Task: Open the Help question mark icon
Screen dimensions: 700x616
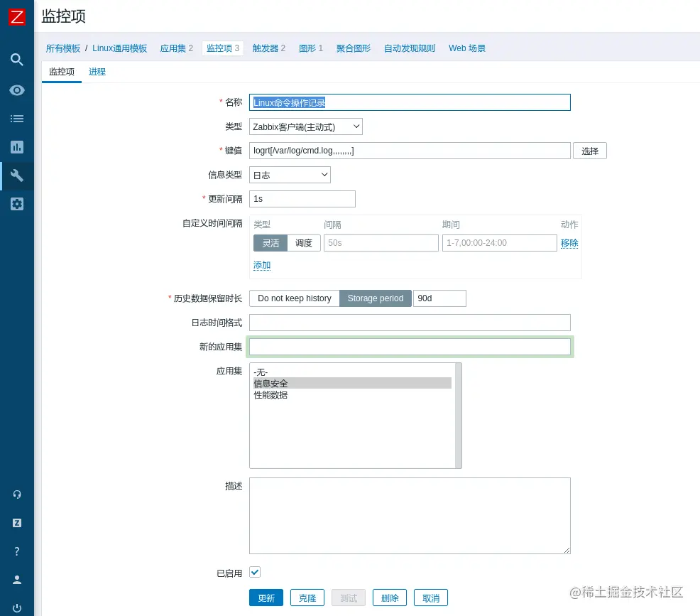Action: point(16,551)
